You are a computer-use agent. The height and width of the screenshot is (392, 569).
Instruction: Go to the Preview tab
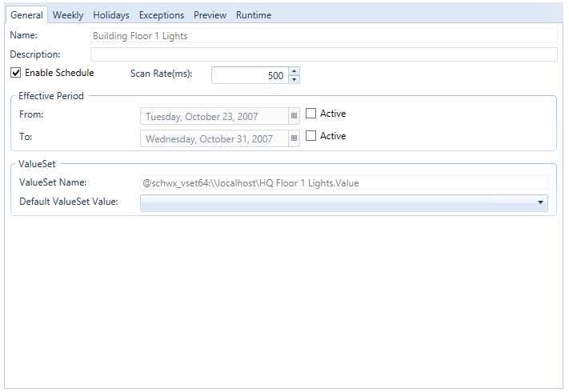(210, 15)
